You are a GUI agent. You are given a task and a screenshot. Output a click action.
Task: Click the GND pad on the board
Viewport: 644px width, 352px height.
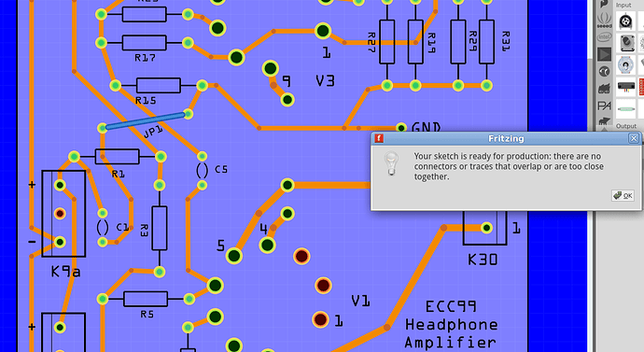[x=401, y=128]
